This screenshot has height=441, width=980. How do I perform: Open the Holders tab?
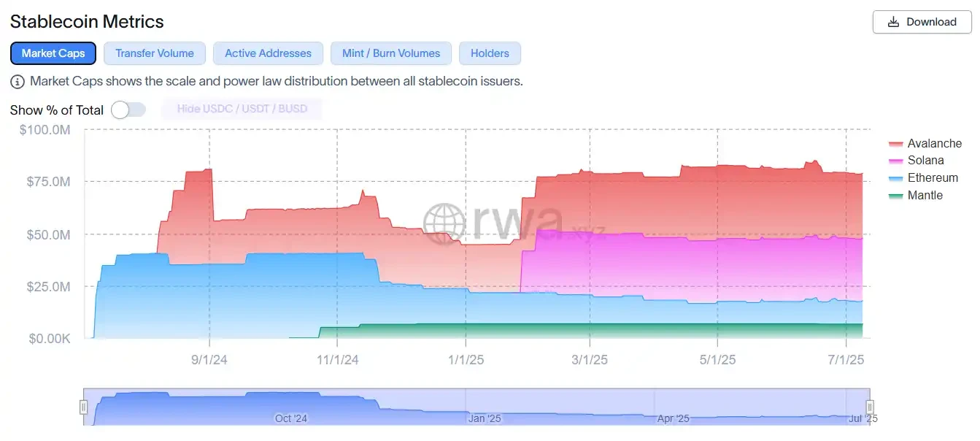tap(490, 53)
